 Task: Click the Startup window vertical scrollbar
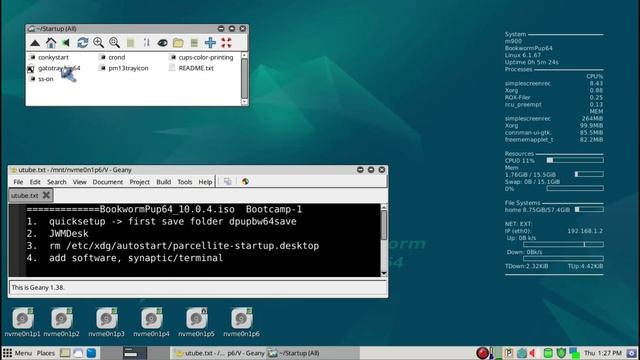[x=244, y=78]
